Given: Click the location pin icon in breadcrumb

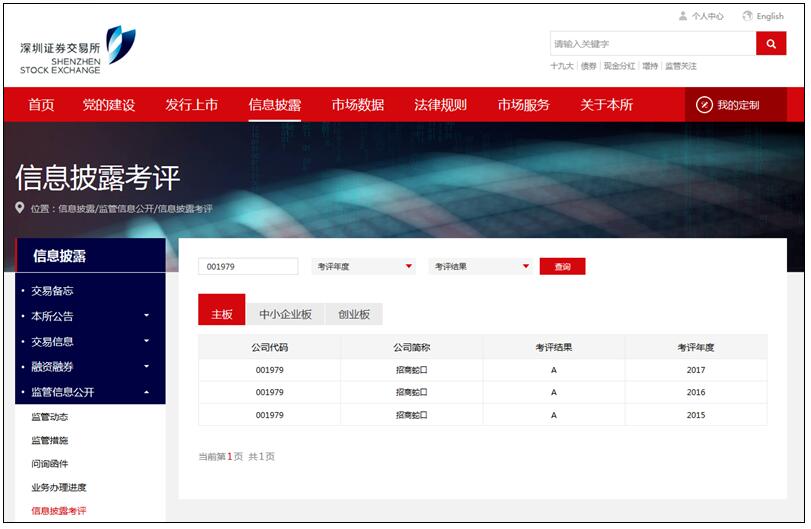Looking at the screenshot, I should click(20, 208).
